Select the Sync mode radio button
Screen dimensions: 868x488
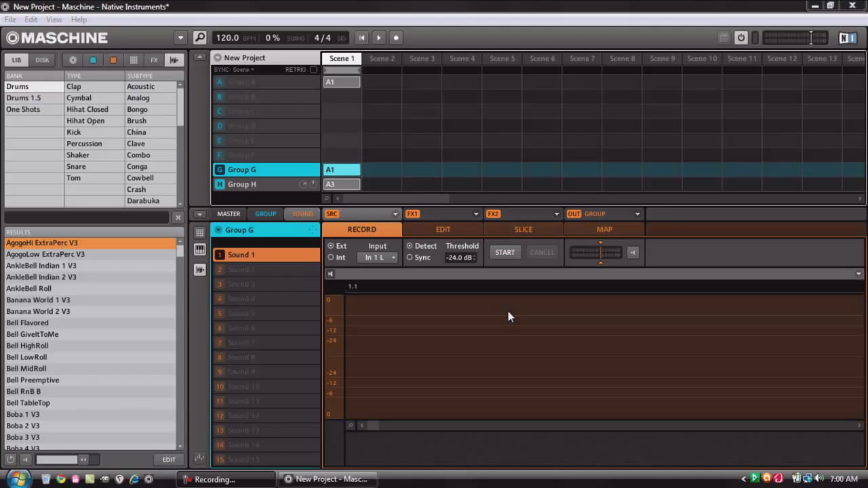410,258
